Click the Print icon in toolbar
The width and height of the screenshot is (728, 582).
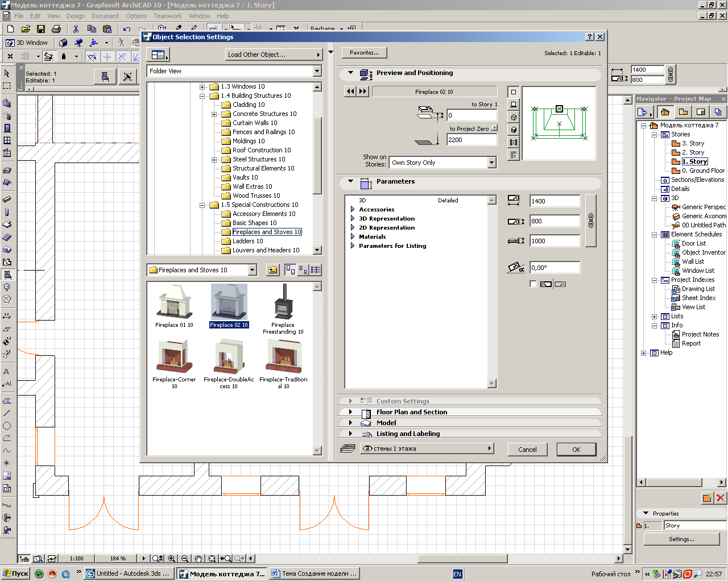click(x=56, y=29)
